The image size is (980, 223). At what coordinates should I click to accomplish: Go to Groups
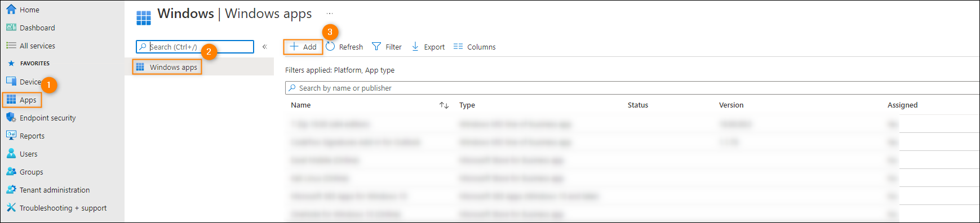coord(32,172)
